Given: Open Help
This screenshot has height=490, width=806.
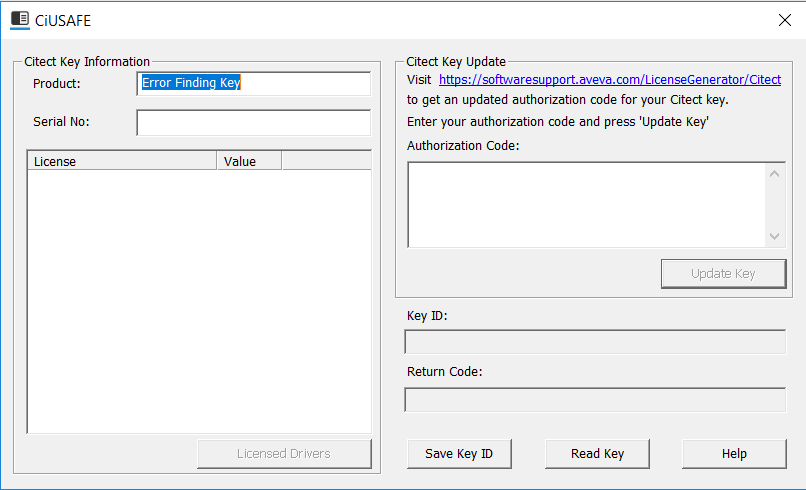Looking at the screenshot, I should click(734, 453).
